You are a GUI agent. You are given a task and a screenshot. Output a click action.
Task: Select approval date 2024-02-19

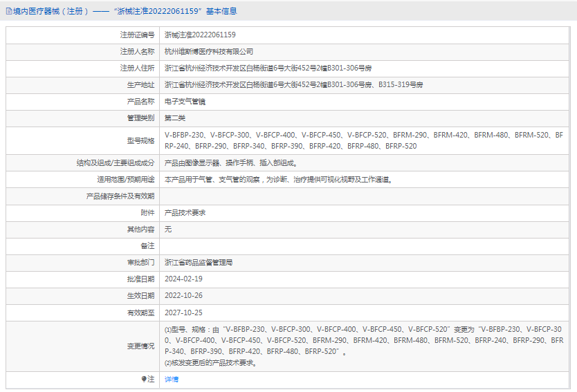tap(183, 279)
